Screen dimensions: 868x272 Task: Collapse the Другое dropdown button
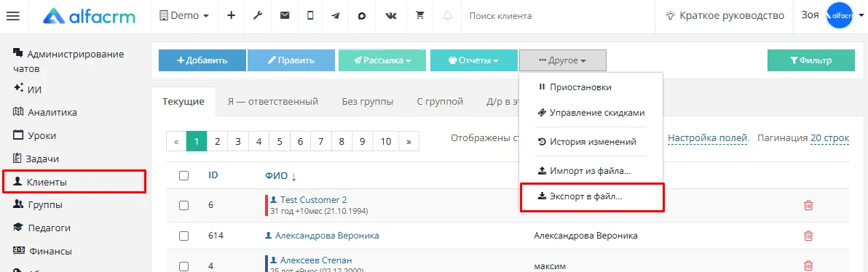point(562,60)
